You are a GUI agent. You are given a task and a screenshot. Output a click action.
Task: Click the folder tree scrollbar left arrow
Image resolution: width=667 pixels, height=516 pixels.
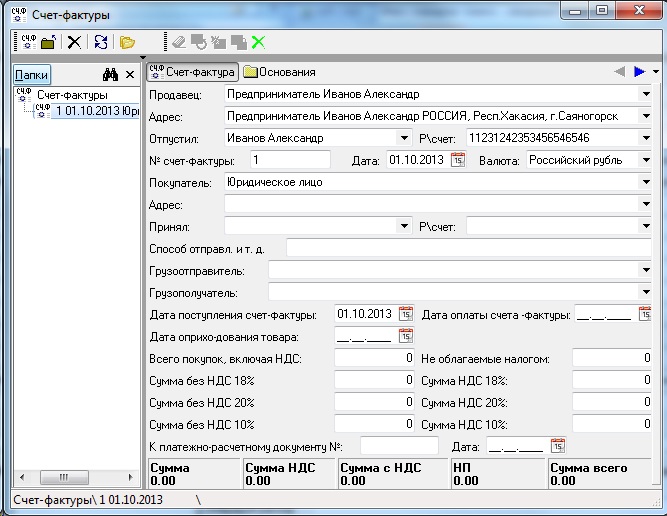point(22,477)
